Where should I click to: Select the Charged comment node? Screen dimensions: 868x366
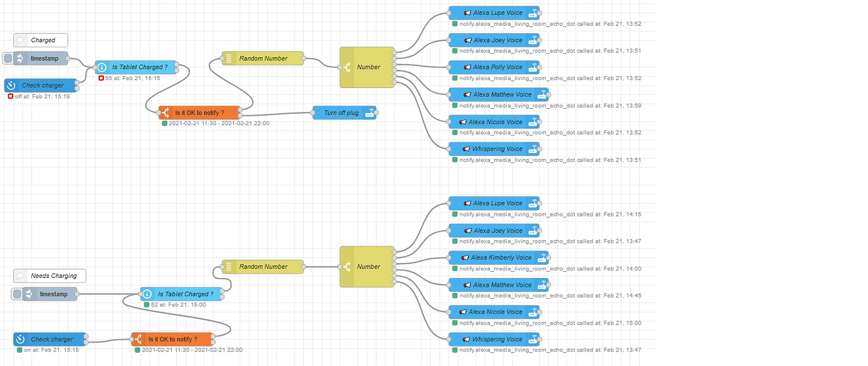pos(40,40)
